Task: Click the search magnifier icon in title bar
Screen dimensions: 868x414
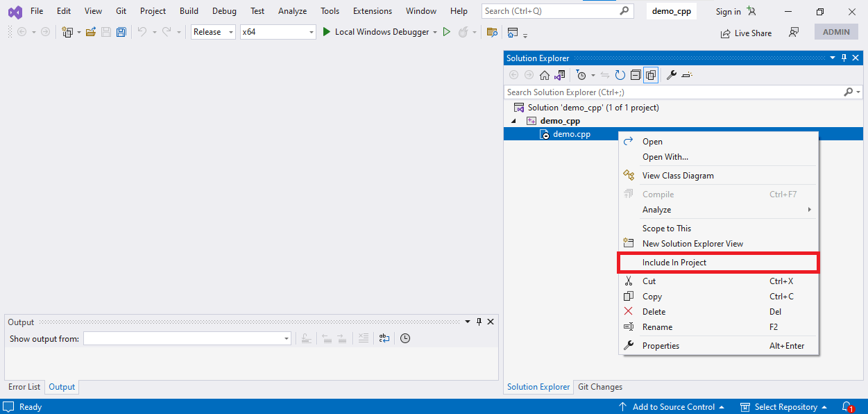Action: click(624, 10)
